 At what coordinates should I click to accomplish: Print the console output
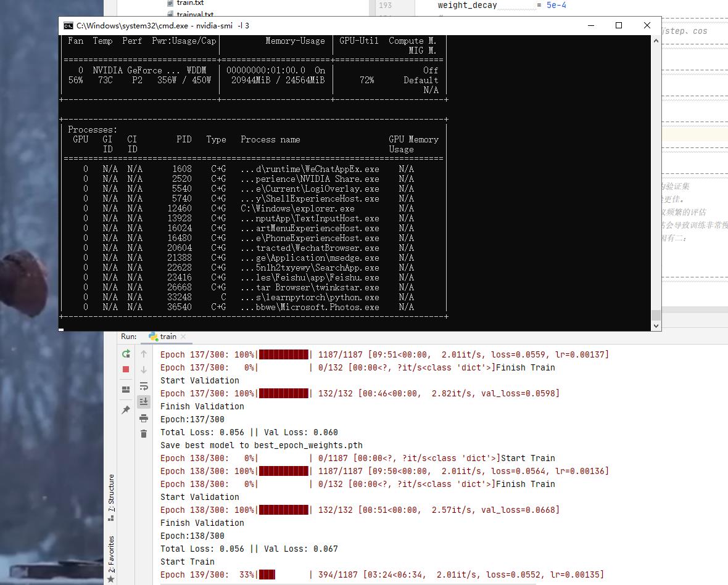[x=144, y=418]
